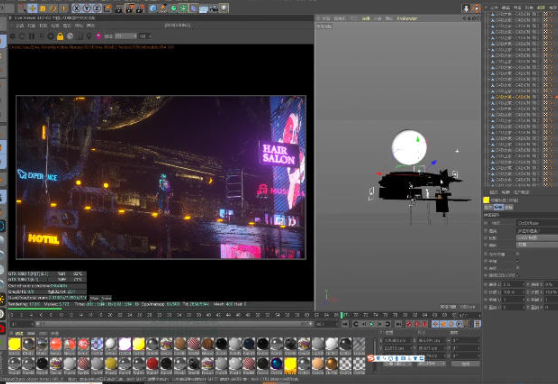The width and height of the screenshot is (558, 384).
Task: Add a Floor environment object
Action: pos(204,8)
